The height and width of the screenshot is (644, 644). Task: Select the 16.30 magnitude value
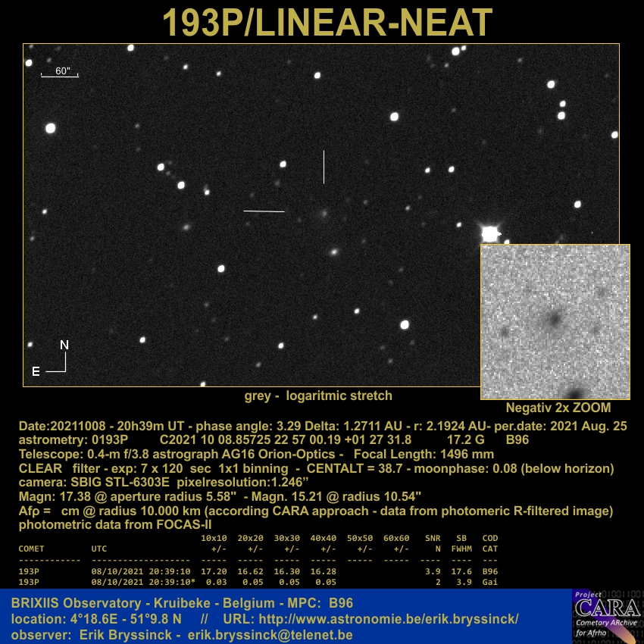coord(286,571)
